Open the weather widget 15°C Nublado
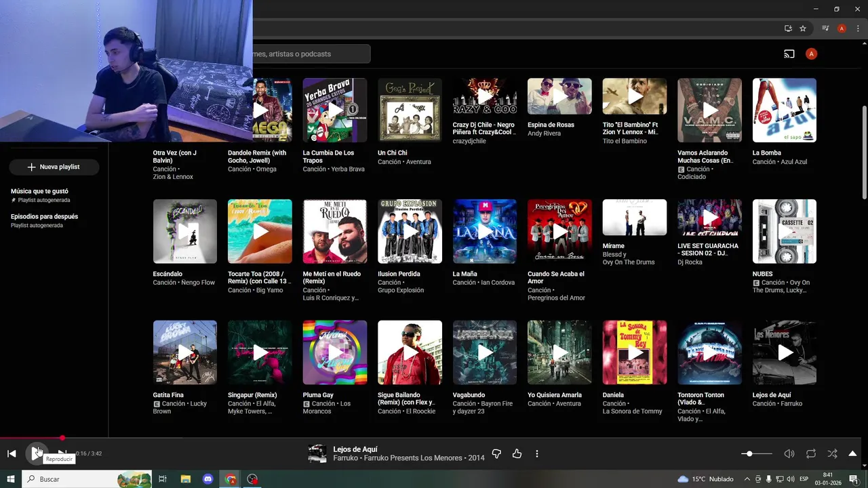The image size is (868, 488). [705, 479]
